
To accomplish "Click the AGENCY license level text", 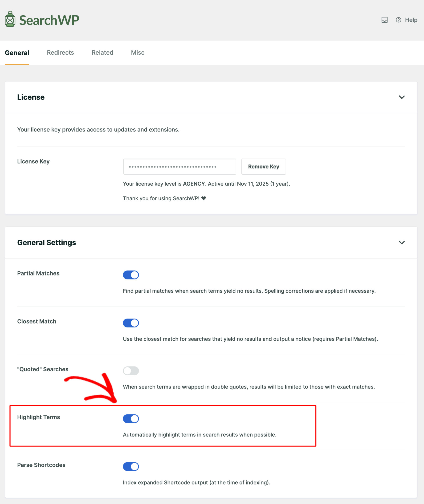I will pos(194,184).
